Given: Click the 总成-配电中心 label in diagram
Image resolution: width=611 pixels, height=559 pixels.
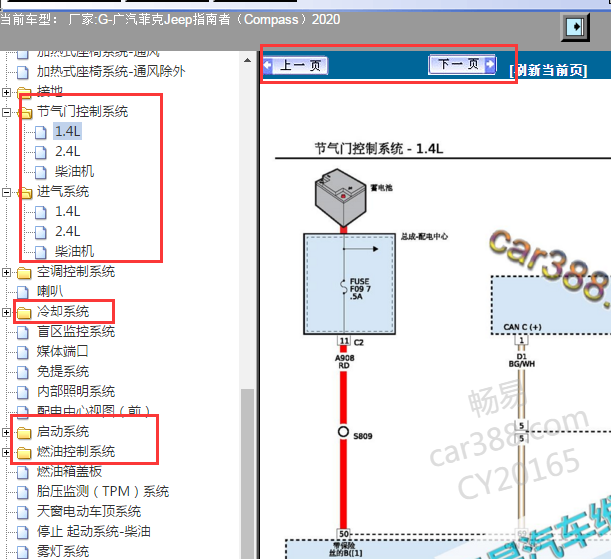Looking at the screenshot, I should pos(424,236).
